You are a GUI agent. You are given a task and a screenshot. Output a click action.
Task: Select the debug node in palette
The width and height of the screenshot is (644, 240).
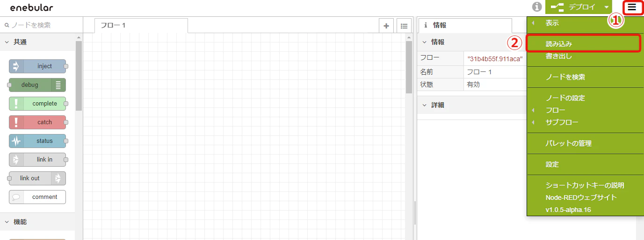37,85
